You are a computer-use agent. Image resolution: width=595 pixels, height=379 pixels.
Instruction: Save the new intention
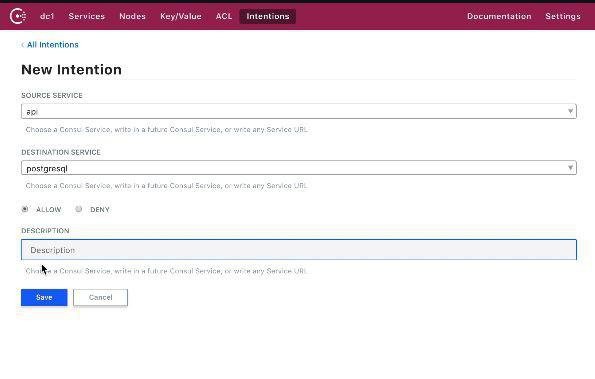44,297
